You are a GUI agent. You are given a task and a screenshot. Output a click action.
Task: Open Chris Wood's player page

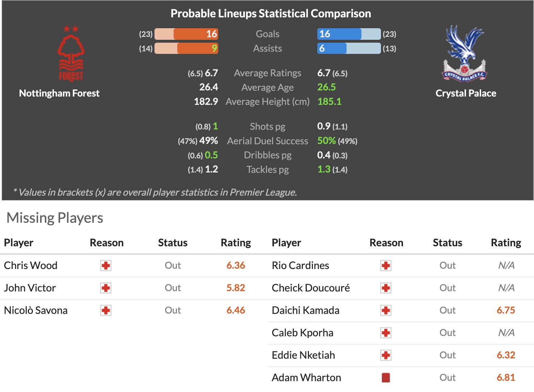click(31, 266)
